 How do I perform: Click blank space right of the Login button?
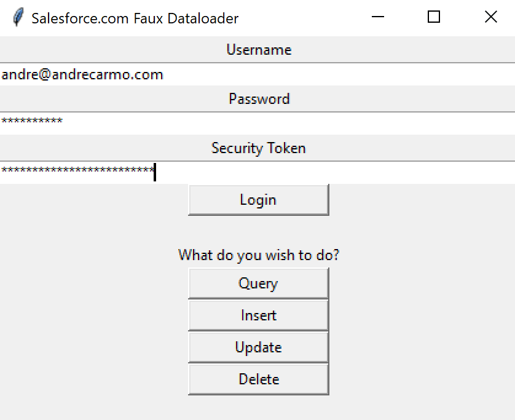[418, 200]
